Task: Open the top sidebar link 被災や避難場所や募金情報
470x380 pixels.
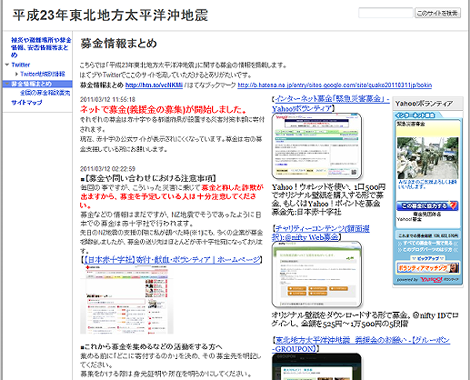Action: point(41,47)
